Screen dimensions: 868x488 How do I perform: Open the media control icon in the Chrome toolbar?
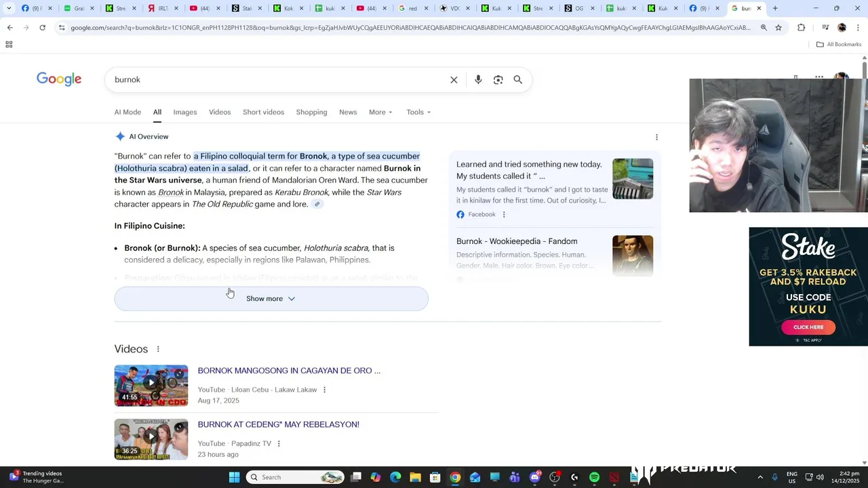pos(825,27)
